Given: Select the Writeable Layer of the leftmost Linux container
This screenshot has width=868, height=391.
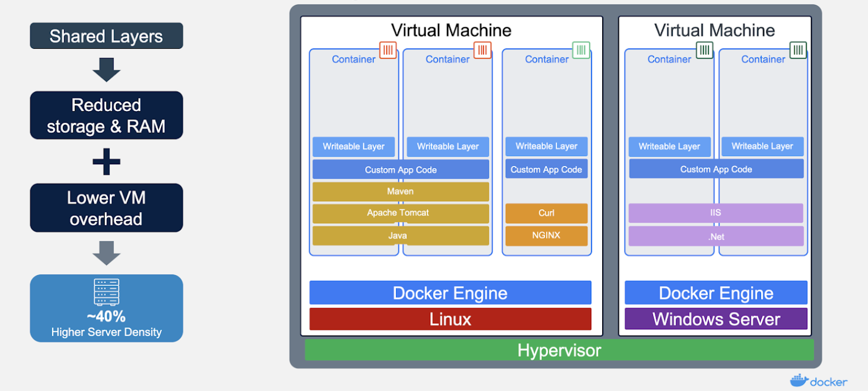Looking at the screenshot, I should (354, 146).
